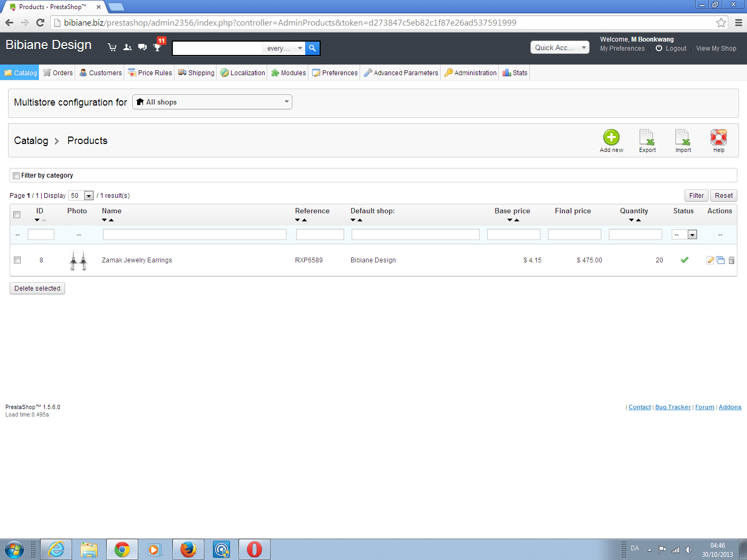Click the system volume speaker icon

[x=688, y=550]
